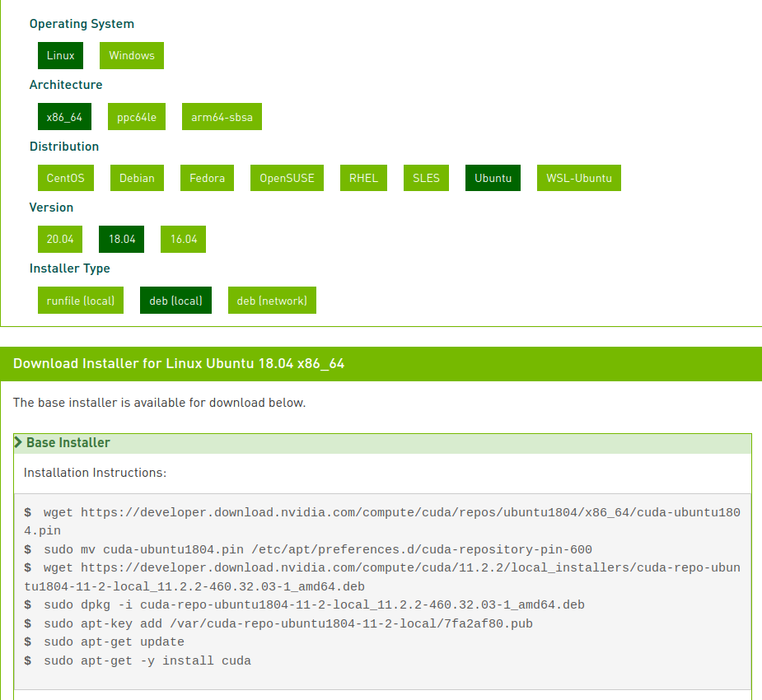Click the Installation Instructions label
Viewport: 762px width, 700px height.
pyautogui.click(x=96, y=473)
